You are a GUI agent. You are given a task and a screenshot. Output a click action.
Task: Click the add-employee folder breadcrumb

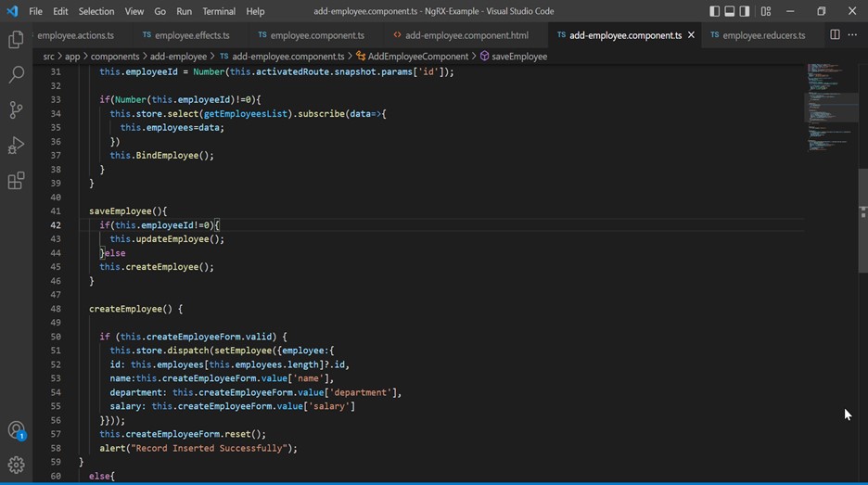[178, 57]
